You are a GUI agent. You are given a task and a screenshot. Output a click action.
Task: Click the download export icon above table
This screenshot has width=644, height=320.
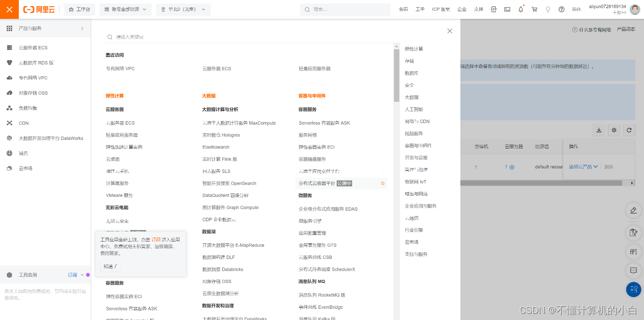599,130
